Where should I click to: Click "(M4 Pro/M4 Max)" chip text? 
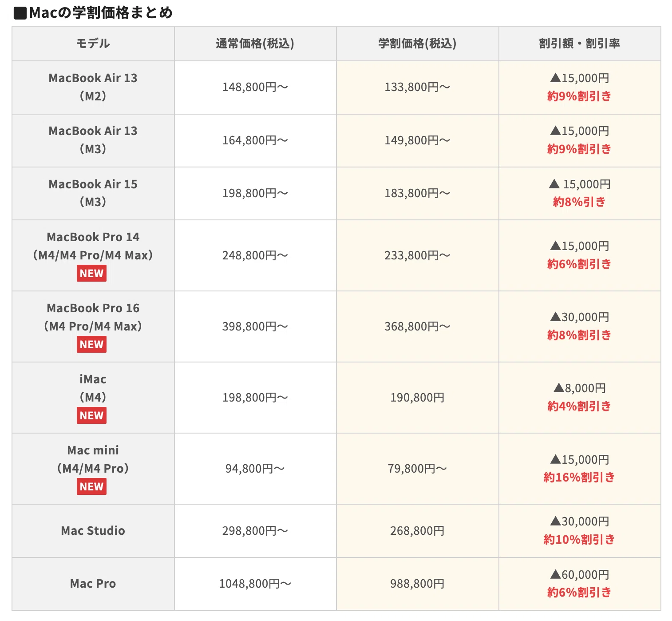coord(93,326)
